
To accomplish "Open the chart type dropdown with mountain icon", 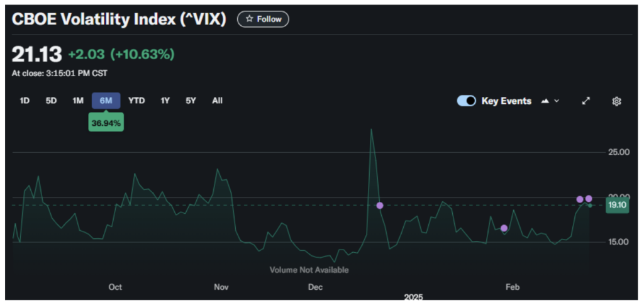I will [x=550, y=101].
